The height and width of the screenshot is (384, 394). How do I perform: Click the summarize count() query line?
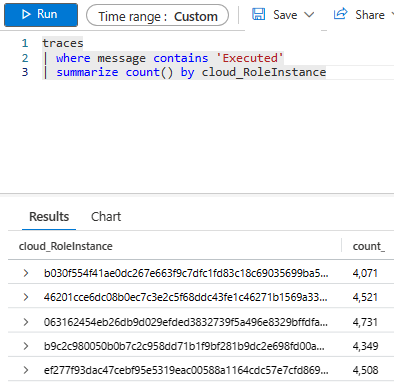coord(191,72)
